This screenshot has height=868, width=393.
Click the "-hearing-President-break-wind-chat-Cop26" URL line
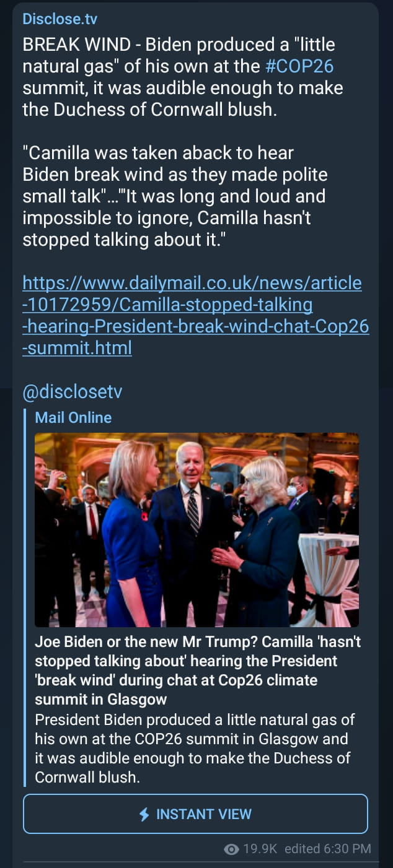pyautogui.click(x=196, y=326)
